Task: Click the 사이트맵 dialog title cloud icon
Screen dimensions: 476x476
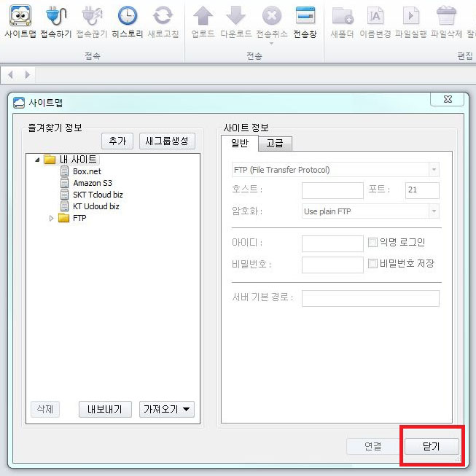Action: (19, 103)
